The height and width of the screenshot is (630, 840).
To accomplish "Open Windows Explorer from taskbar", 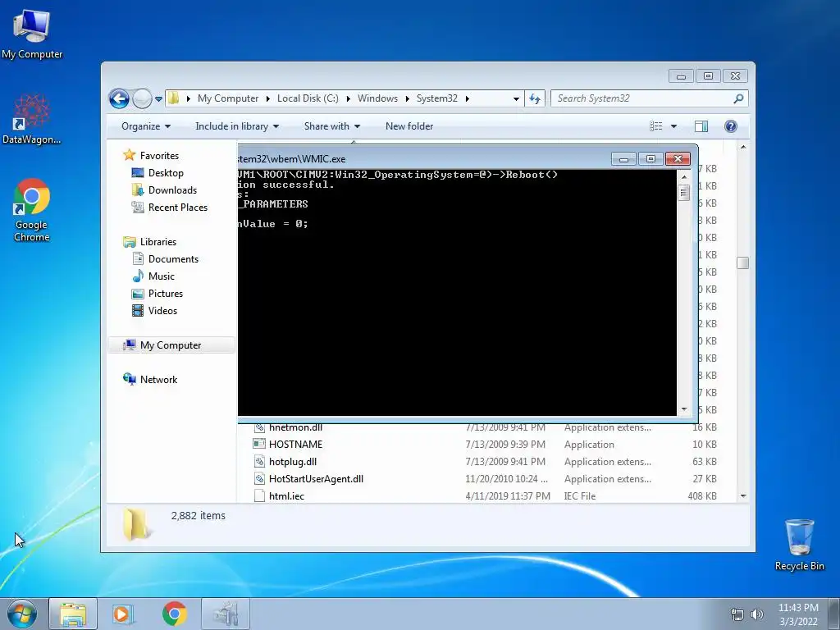I will coord(73,614).
